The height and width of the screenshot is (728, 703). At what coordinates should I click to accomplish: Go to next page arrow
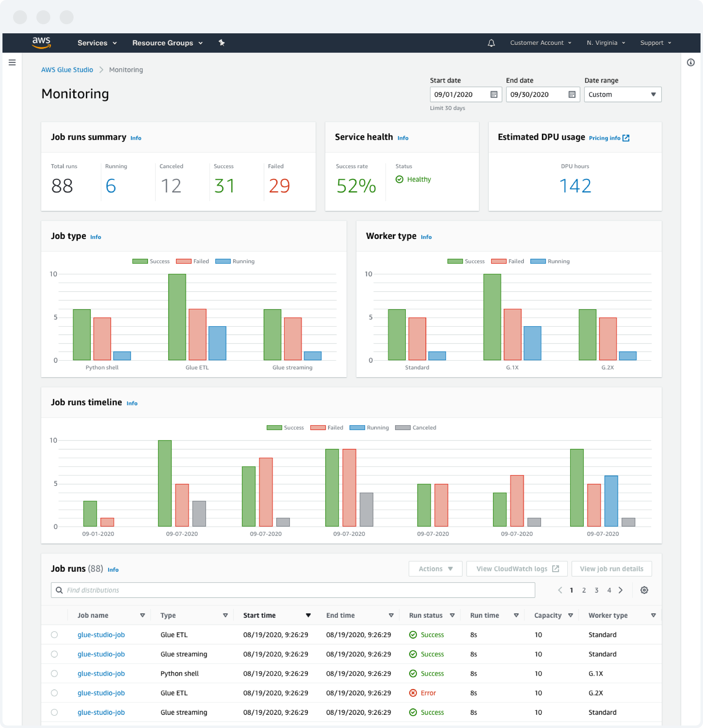(x=621, y=590)
